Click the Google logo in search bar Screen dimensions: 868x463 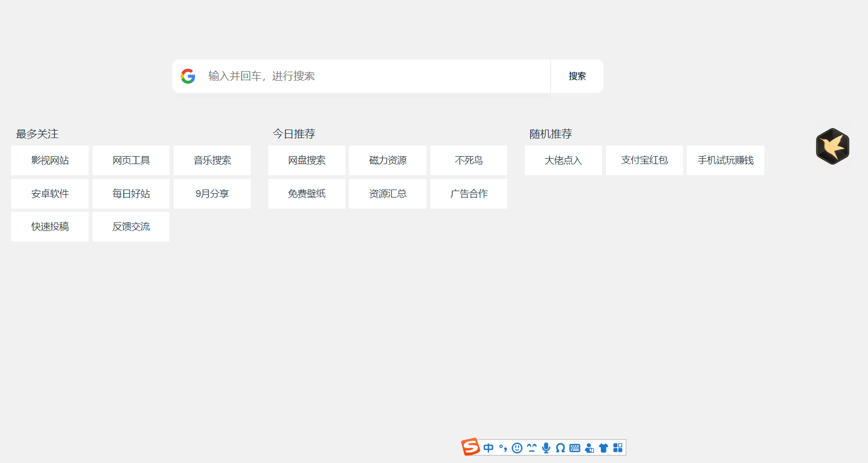click(188, 76)
